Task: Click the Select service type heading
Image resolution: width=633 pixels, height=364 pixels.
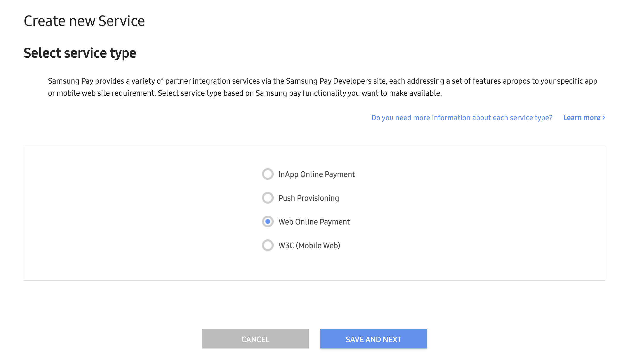Action: point(80,53)
